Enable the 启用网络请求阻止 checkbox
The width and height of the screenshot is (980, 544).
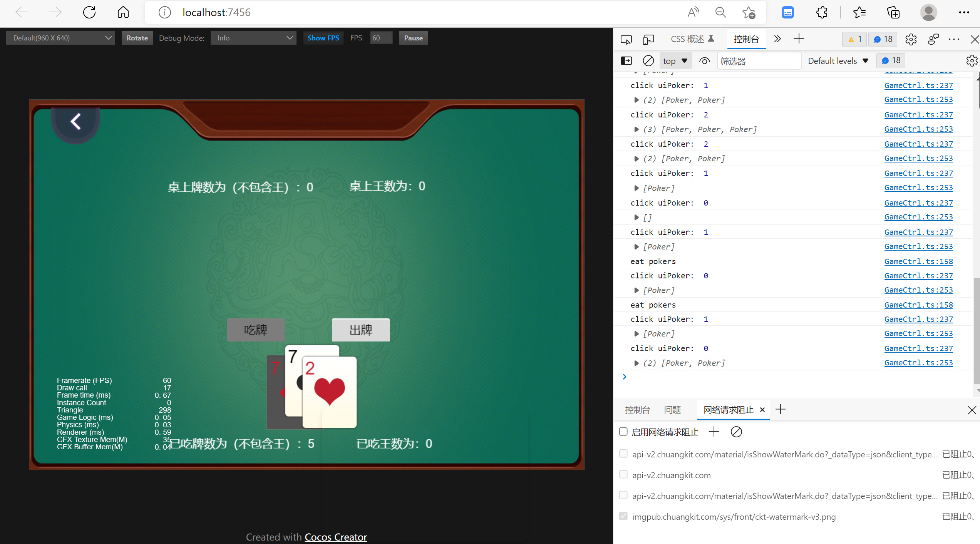[623, 432]
